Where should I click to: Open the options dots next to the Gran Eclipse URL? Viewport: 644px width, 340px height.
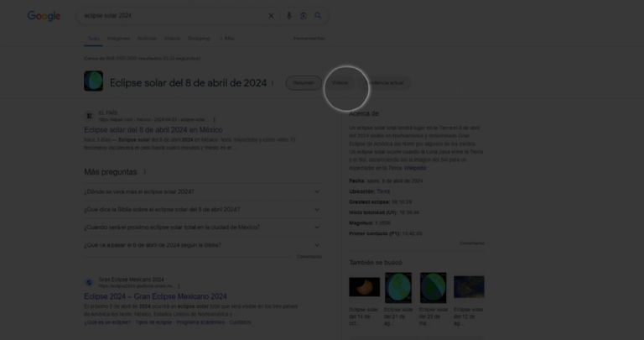tap(179, 286)
